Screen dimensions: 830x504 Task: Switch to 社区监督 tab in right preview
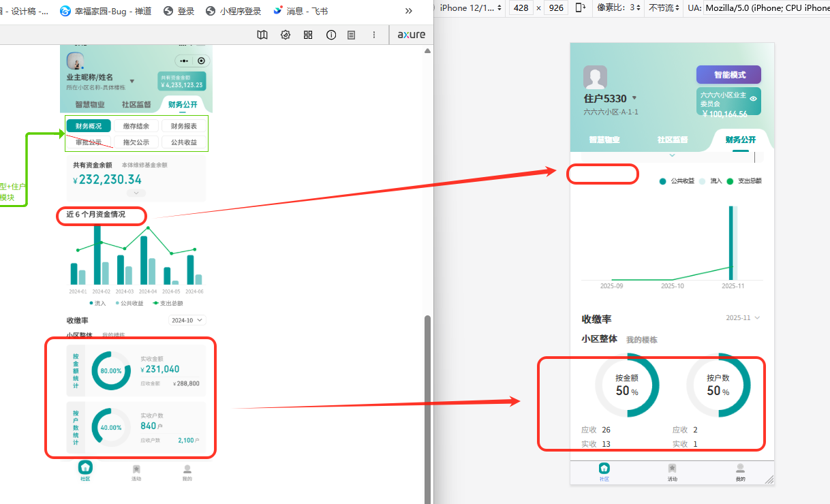(x=672, y=140)
